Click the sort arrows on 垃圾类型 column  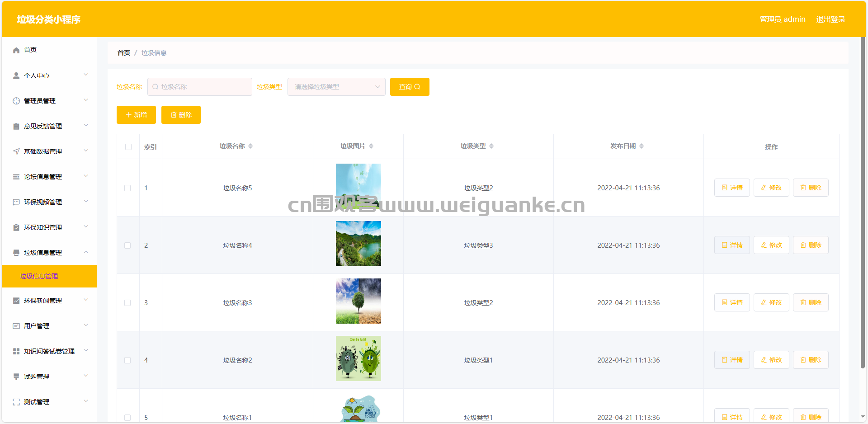pyautogui.click(x=491, y=146)
